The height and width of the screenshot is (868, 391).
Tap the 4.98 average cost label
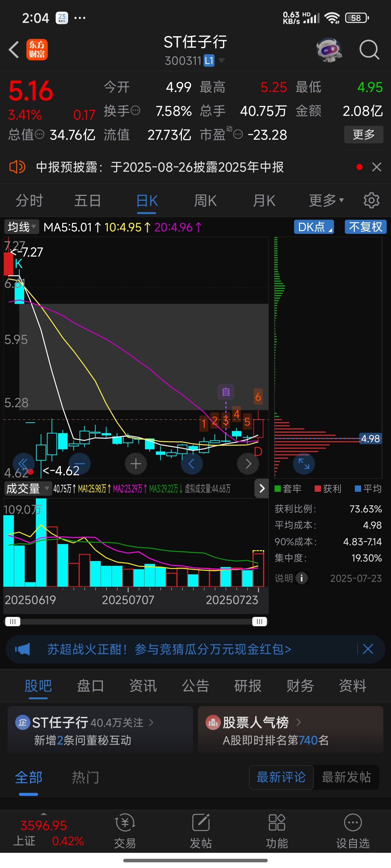pos(370,438)
